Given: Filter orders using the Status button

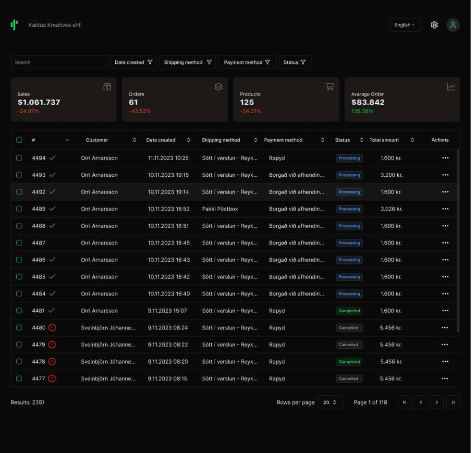Looking at the screenshot, I should (295, 62).
